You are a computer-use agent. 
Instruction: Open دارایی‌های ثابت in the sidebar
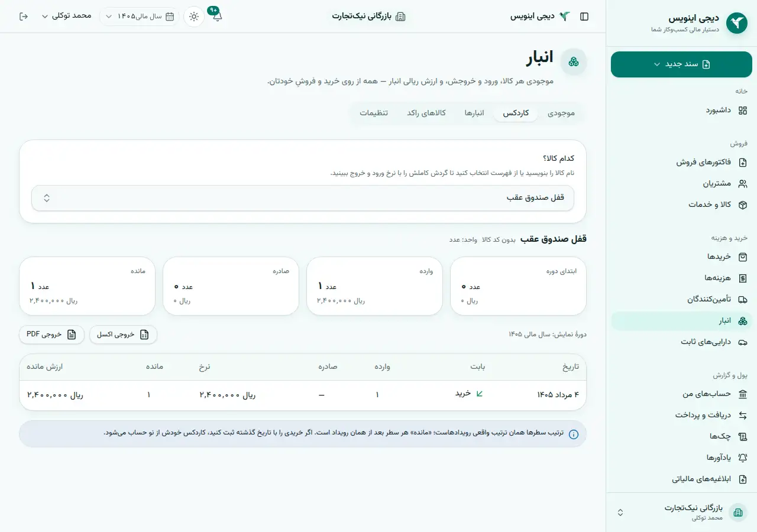coord(681,342)
